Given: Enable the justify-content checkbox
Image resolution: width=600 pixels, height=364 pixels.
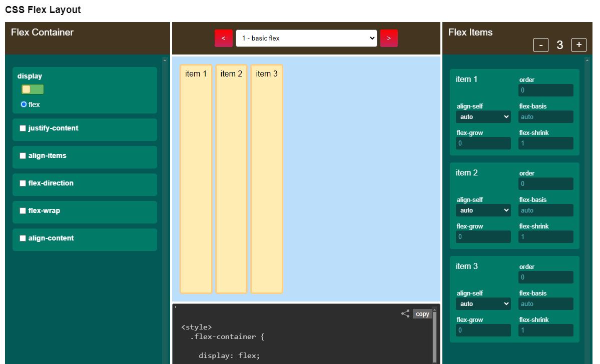Looking at the screenshot, I should (23, 128).
